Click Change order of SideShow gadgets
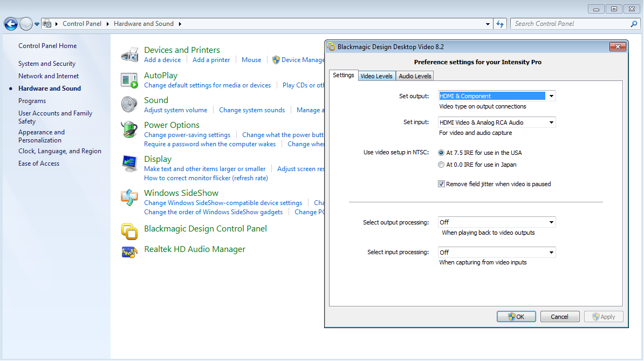 (214, 212)
